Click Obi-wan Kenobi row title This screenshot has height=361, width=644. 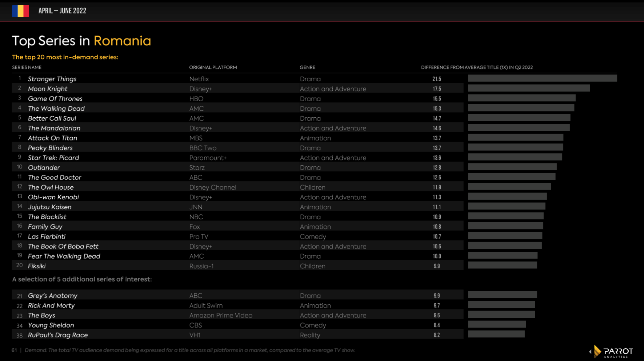[x=53, y=197]
